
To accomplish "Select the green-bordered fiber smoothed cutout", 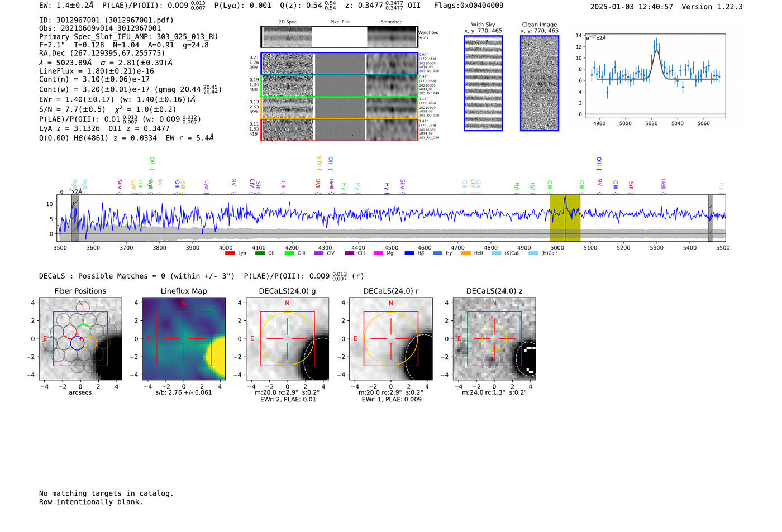I will pyautogui.click(x=392, y=86).
